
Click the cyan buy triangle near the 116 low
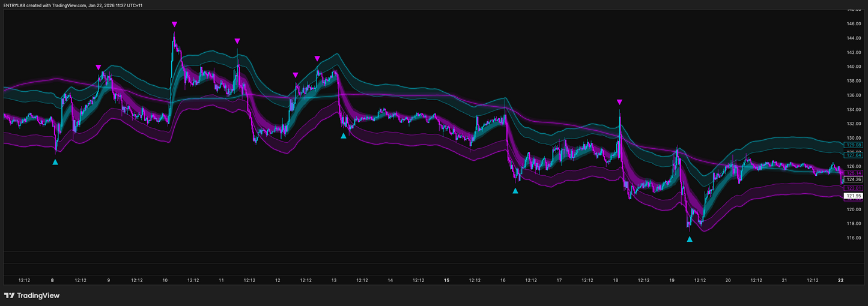pos(690,239)
